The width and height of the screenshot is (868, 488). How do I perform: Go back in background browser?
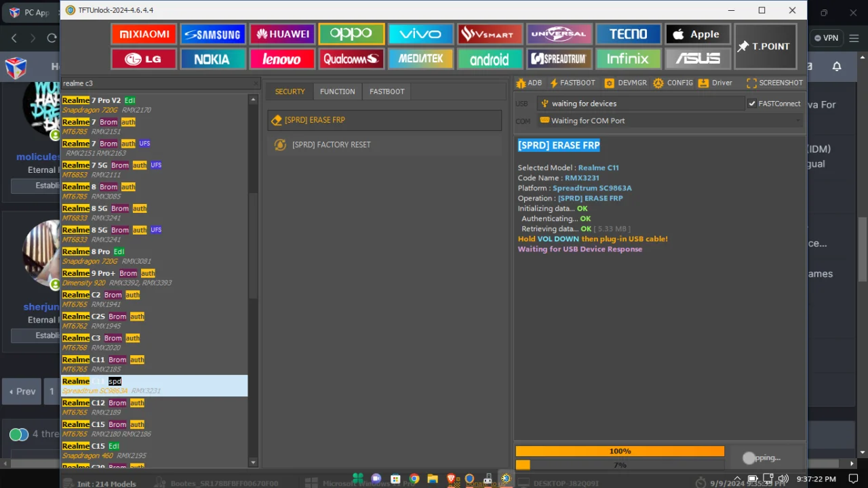14,38
